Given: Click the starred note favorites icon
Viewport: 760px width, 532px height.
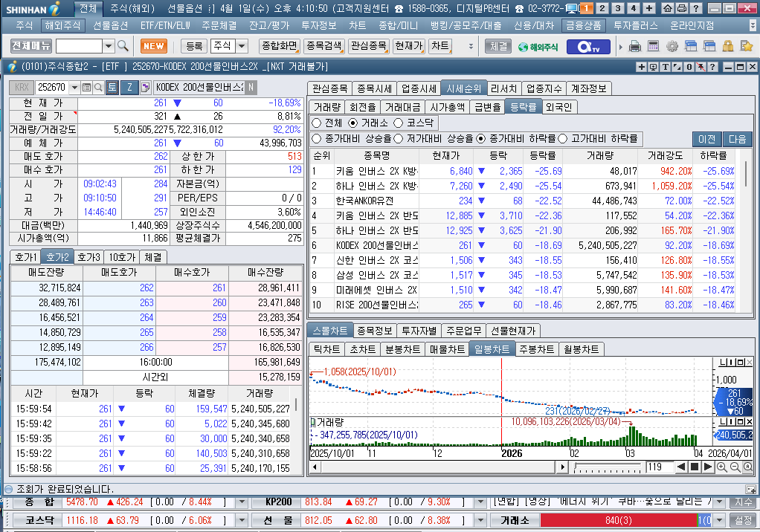Looking at the screenshot, I should pyautogui.click(x=747, y=47).
